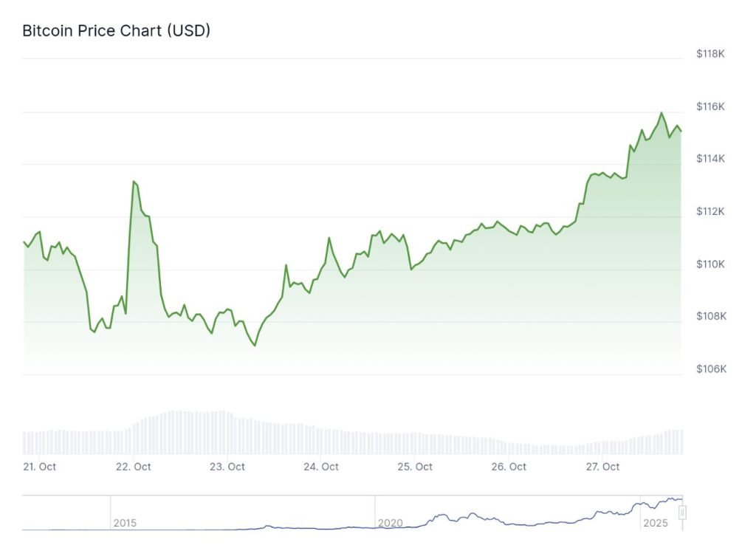Select the $108K price axis label
This screenshot has height=548, width=756.
[711, 316]
